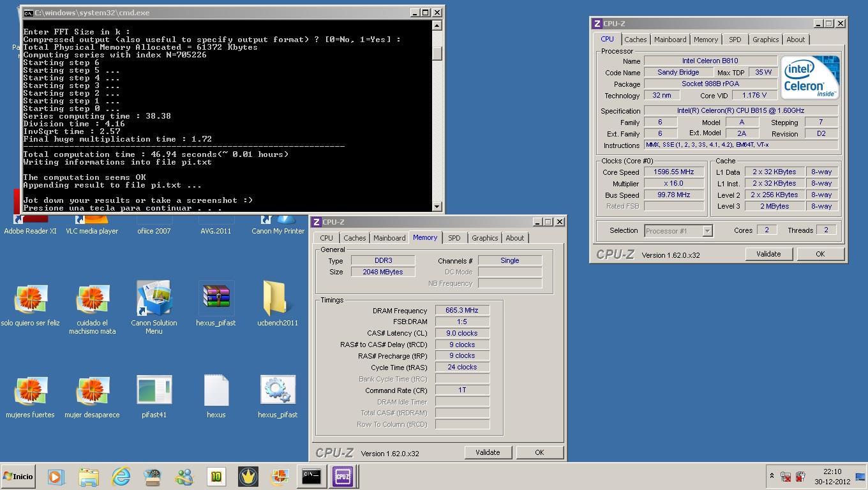Click the DRAM Frequency value 665.3 MHz
This screenshot has width=868, height=490.
462,310
